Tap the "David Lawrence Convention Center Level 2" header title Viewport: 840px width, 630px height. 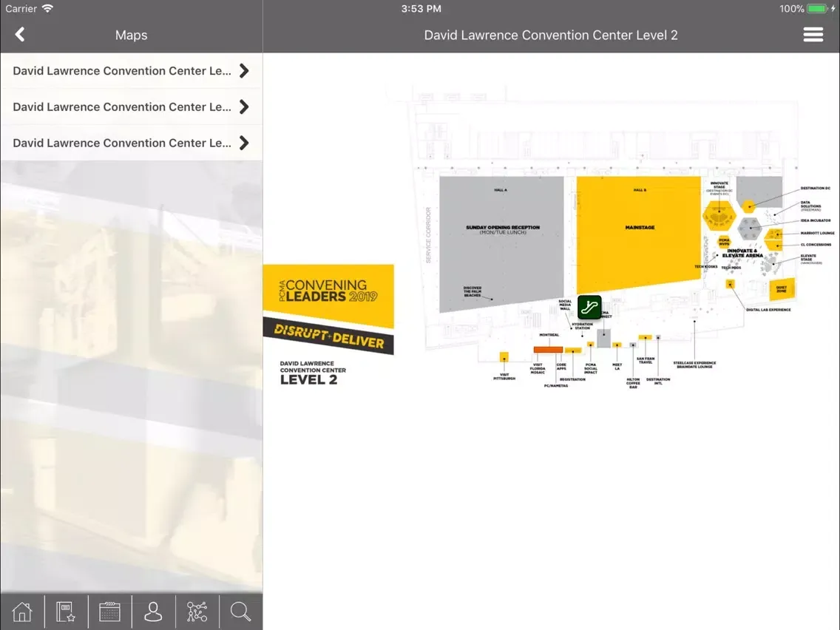click(551, 35)
